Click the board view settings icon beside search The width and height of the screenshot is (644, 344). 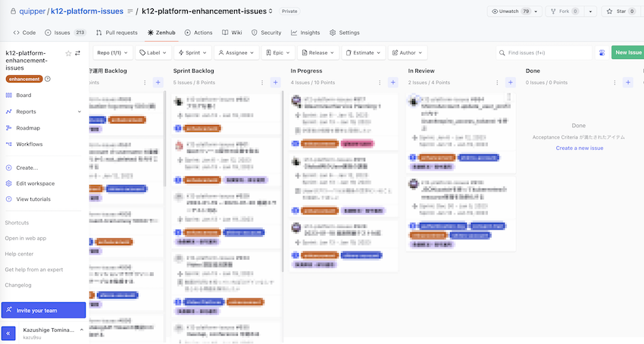click(602, 52)
